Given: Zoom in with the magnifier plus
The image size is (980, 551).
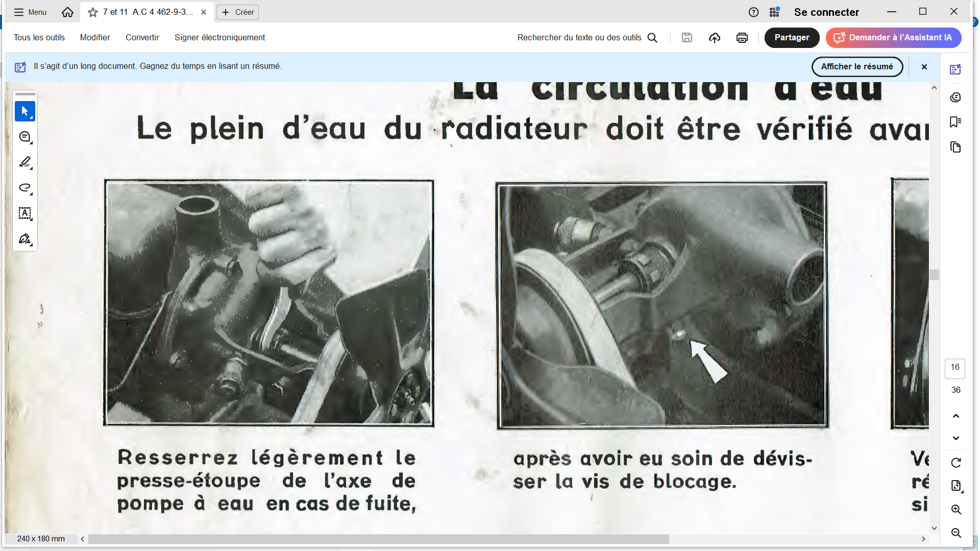Looking at the screenshot, I should pyautogui.click(x=956, y=510).
